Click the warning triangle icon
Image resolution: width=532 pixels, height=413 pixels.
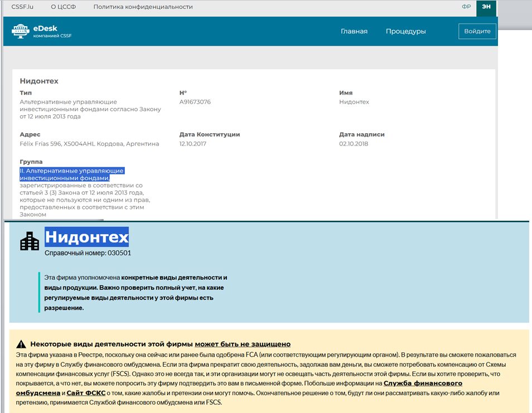coord(21,344)
